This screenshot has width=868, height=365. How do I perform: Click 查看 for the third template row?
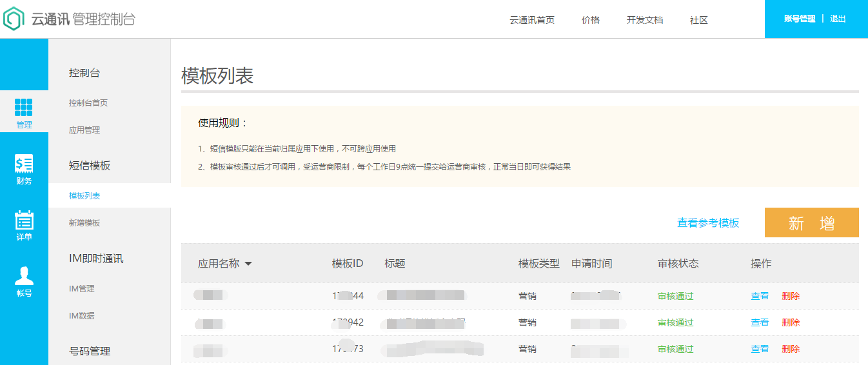point(760,349)
